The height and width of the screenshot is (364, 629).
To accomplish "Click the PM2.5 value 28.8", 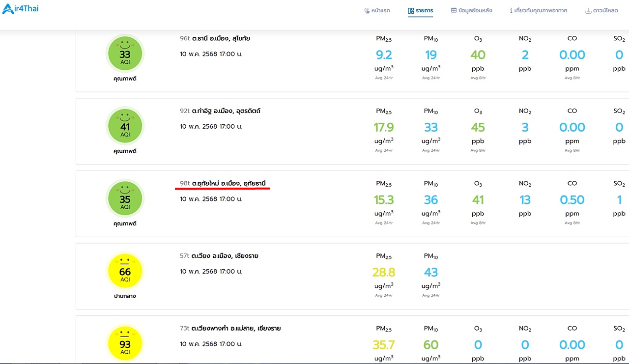I will coord(384,272).
